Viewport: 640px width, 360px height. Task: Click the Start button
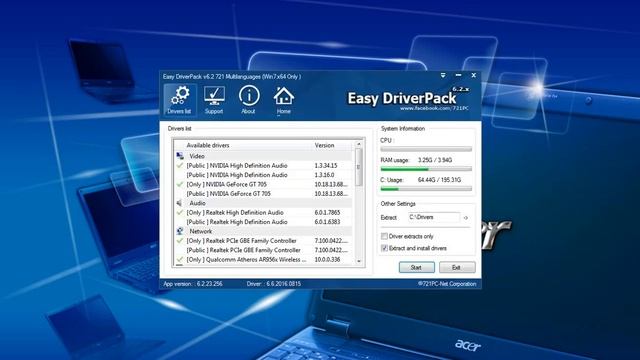[416, 267]
